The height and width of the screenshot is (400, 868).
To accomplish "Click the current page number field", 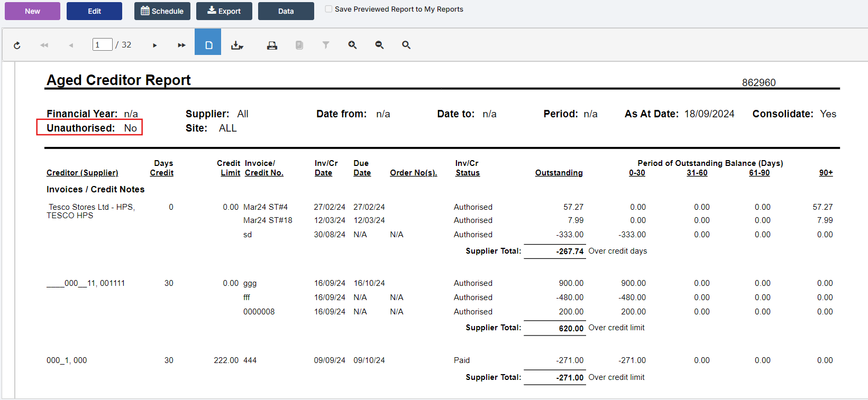I will click(x=102, y=45).
